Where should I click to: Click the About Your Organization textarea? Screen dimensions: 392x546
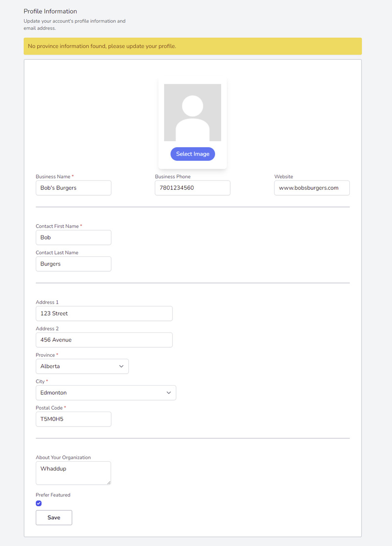tap(73, 473)
